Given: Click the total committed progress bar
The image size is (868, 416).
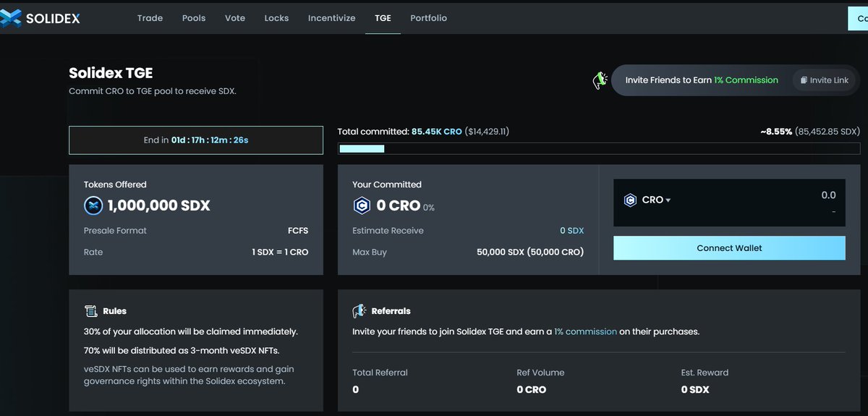Looking at the screenshot, I should pos(599,149).
